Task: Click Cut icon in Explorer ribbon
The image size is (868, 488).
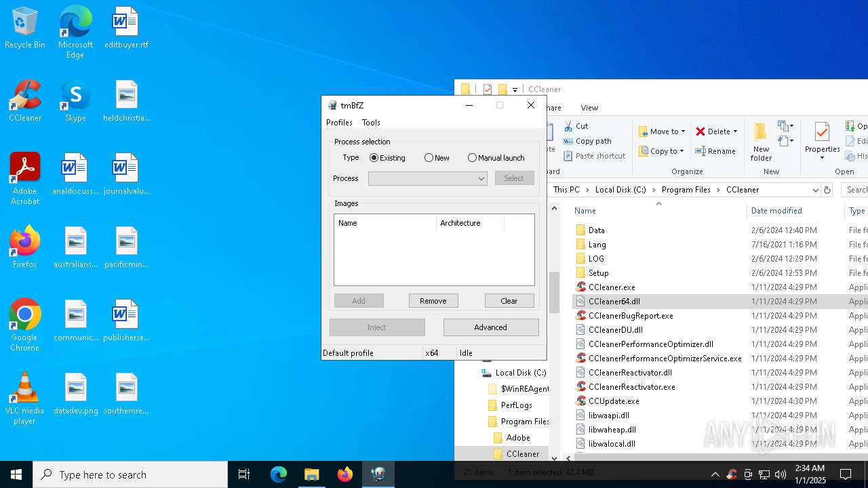Action: tap(576, 126)
